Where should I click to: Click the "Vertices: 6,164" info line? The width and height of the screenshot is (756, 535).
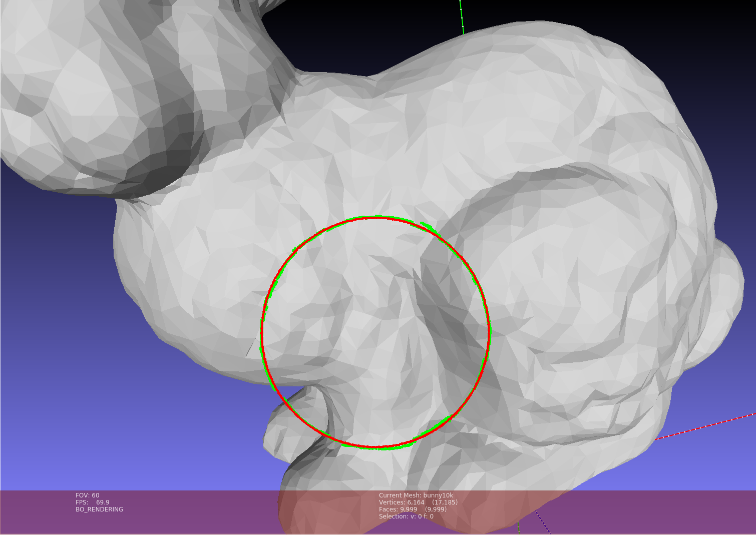tap(418, 502)
